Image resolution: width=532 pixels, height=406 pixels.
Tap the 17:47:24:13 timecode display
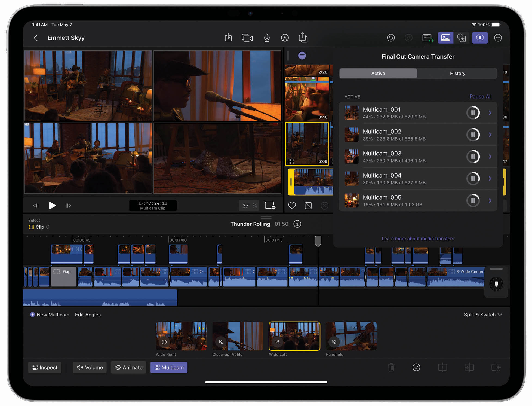tap(153, 206)
